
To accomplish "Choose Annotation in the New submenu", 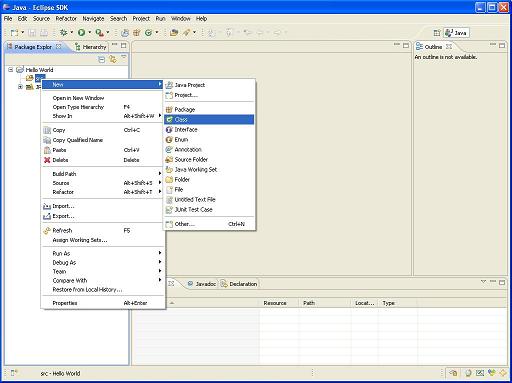I will coord(209,149).
